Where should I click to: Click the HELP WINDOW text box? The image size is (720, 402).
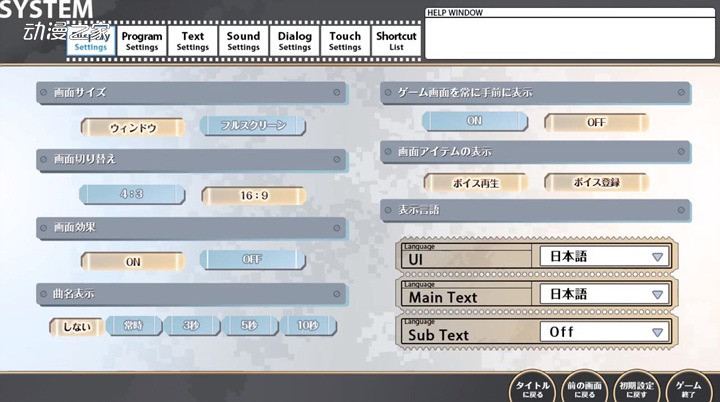pyautogui.click(x=570, y=38)
